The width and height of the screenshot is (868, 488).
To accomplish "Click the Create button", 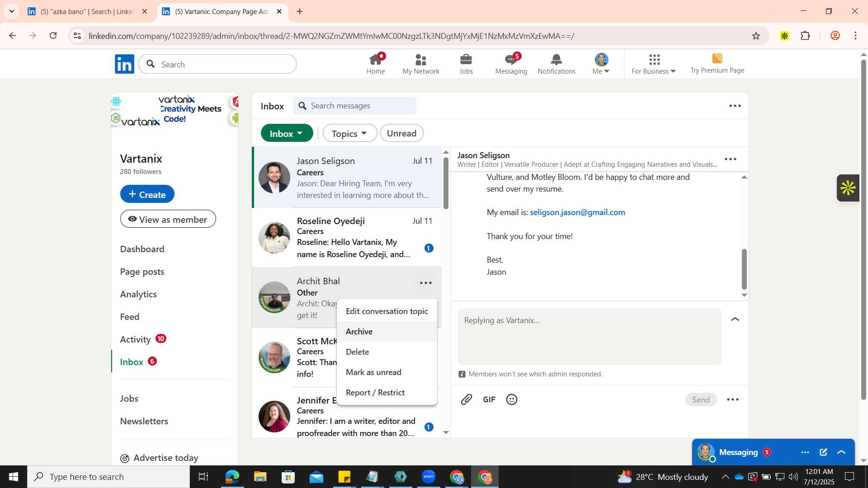I will click(147, 194).
